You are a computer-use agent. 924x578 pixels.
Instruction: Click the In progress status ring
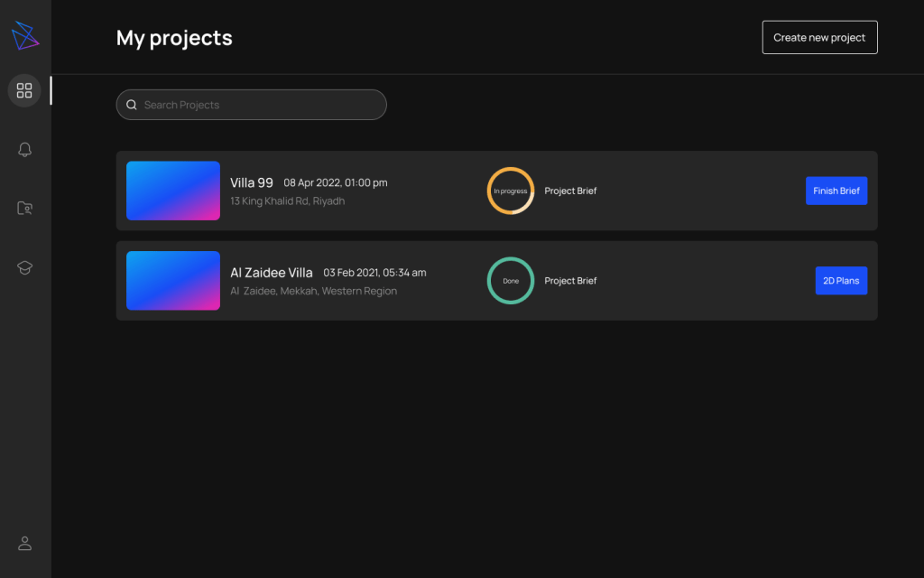(511, 191)
